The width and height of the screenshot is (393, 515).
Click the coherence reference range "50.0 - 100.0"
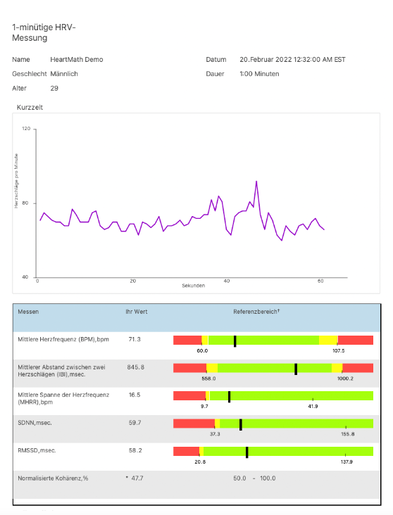[254, 478]
